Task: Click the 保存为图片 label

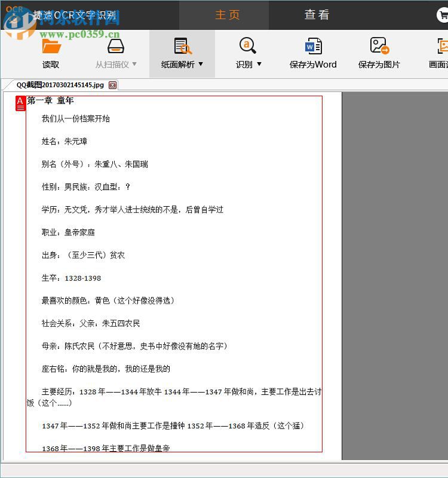Action: (x=379, y=65)
